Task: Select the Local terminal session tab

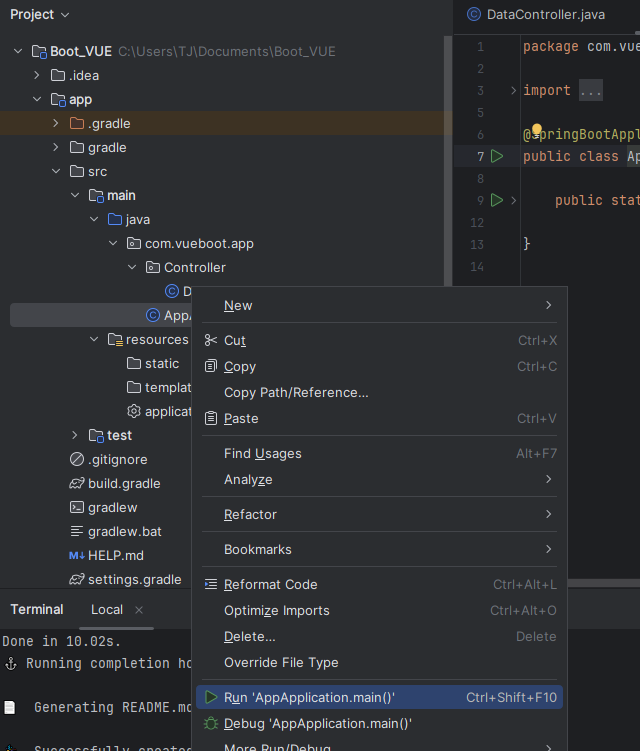Action: point(107,609)
